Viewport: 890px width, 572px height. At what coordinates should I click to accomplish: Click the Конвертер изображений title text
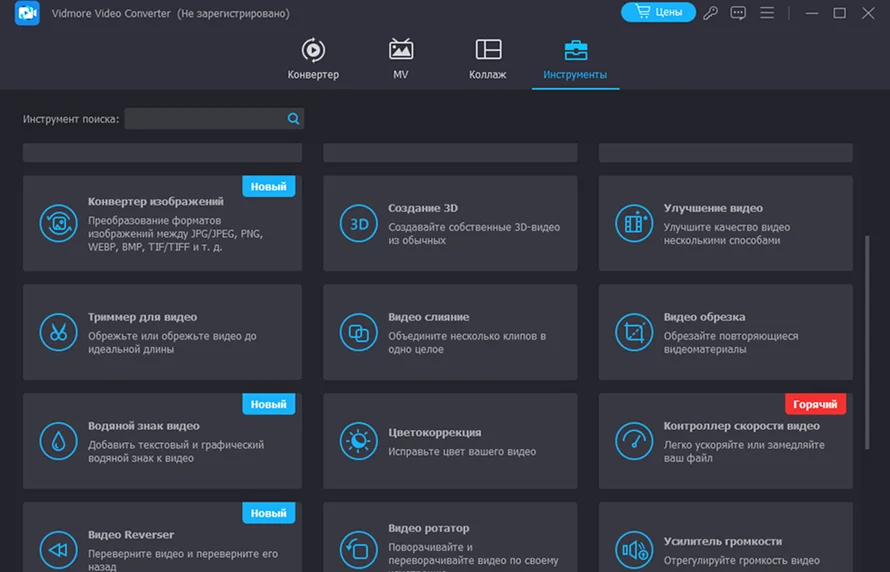coord(156,201)
